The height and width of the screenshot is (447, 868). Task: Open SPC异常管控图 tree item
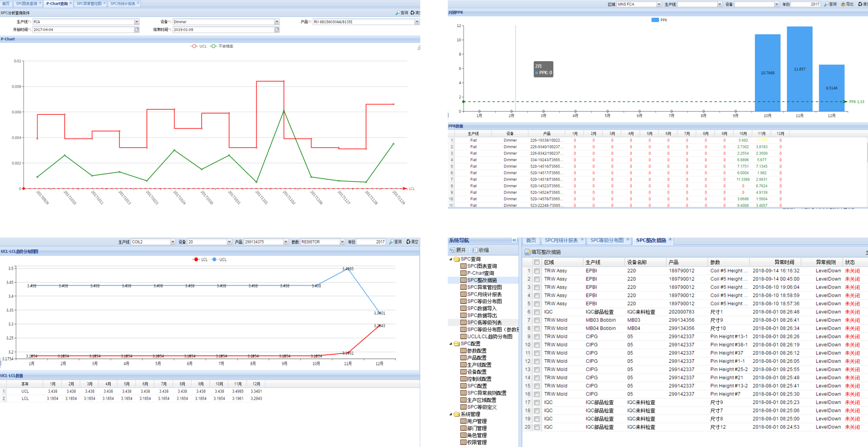tap(484, 287)
